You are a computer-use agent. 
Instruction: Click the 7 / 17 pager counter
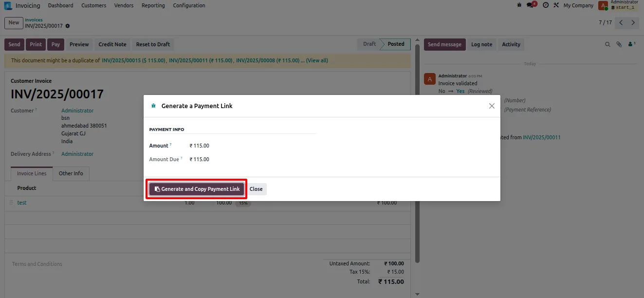point(605,22)
